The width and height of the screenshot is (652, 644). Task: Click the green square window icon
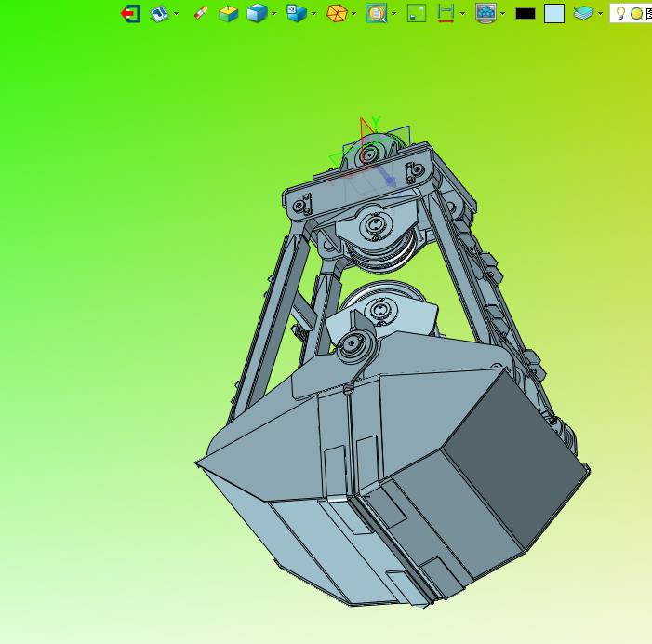point(417,13)
